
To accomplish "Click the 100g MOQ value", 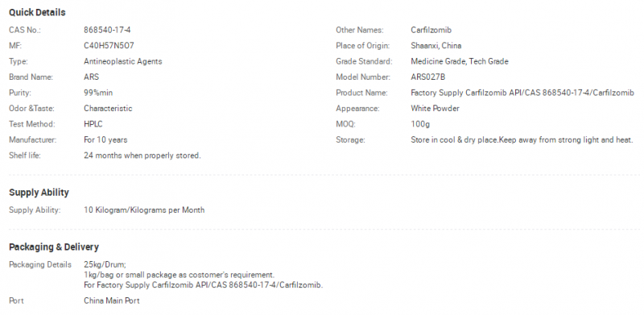I will coord(420,124).
